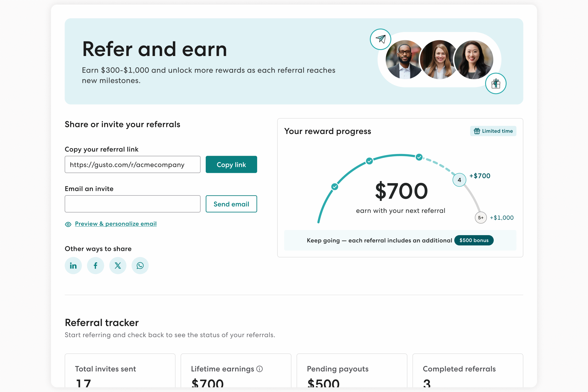
Task: Open Preview & personalize email link
Action: point(116,224)
